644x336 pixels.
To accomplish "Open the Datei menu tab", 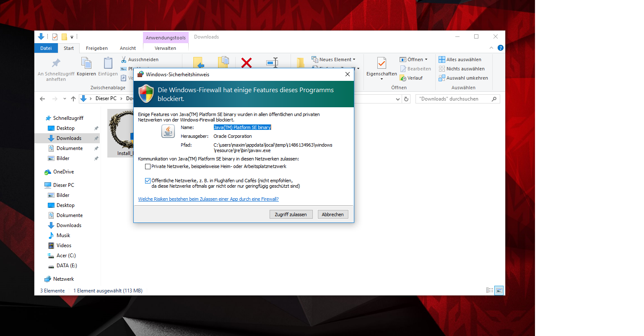I will pos(46,48).
